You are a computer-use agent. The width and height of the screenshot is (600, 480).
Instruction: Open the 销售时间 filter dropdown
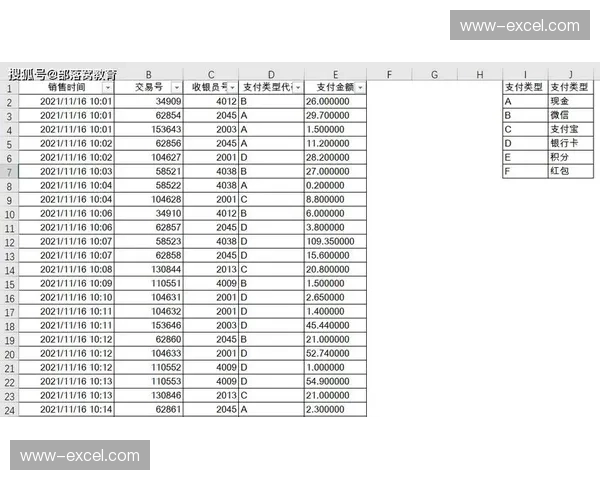[x=108, y=88]
